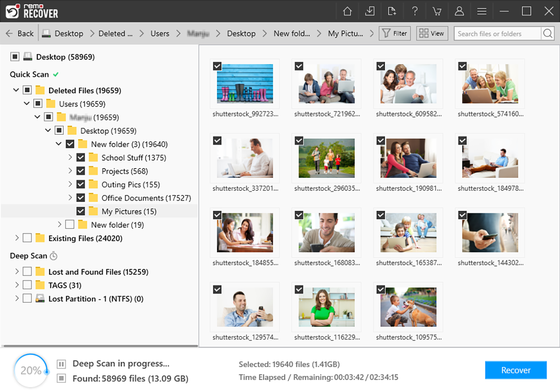The height and width of the screenshot is (392, 560).
Task: Open the user account icon
Action: (459, 11)
